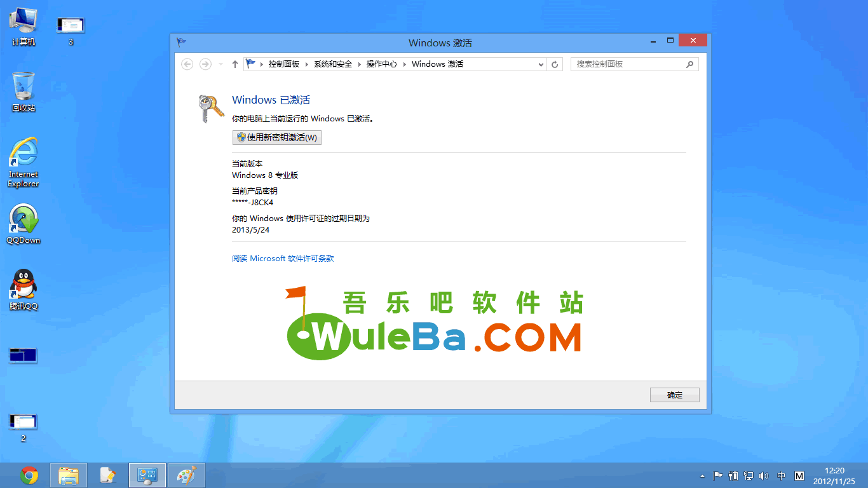Switch to the Control Panel taskbar button
The height and width of the screenshot is (488, 868).
[147, 475]
